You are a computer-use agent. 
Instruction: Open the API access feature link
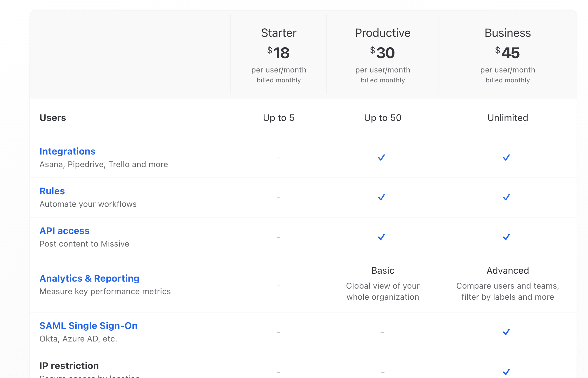click(x=65, y=231)
